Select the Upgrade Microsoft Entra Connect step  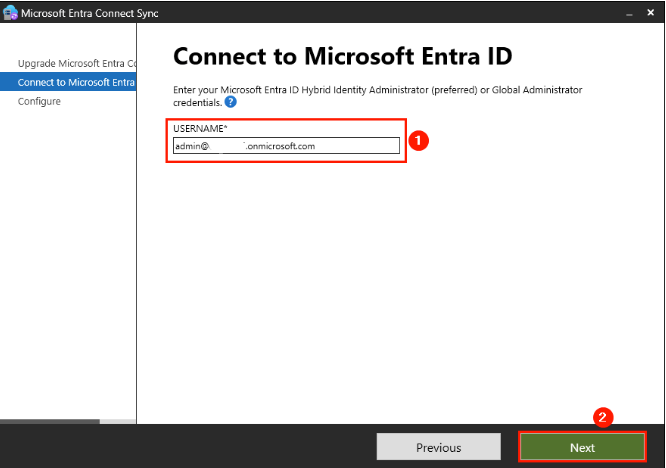(x=76, y=63)
